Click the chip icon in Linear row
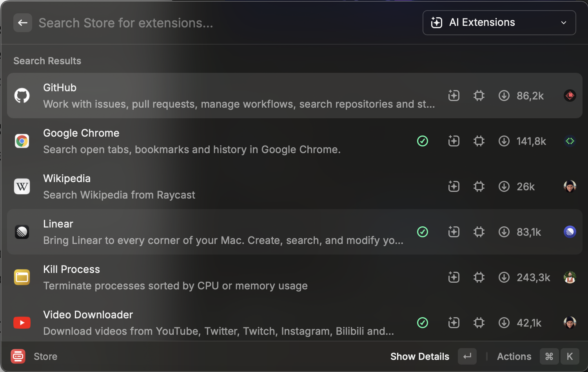Viewport: 588px width, 372px height. click(x=479, y=232)
